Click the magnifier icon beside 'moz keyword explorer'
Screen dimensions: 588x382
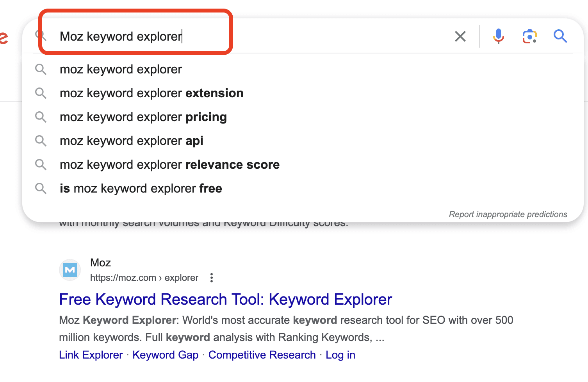point(41,69)
